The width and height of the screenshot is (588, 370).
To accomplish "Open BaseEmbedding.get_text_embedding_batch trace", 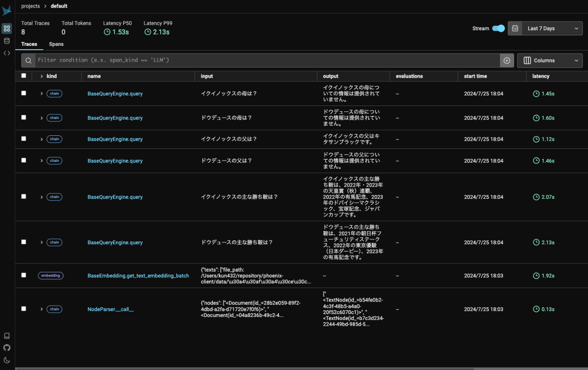I will coord(138,276).
